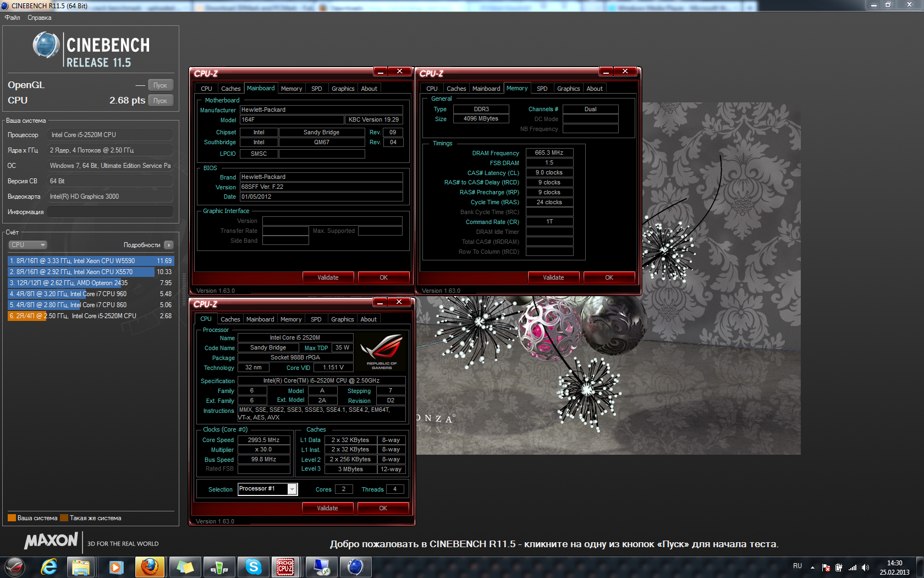Open Caches tab in Mainboard CPU-Z window

[x=231, y=89]
